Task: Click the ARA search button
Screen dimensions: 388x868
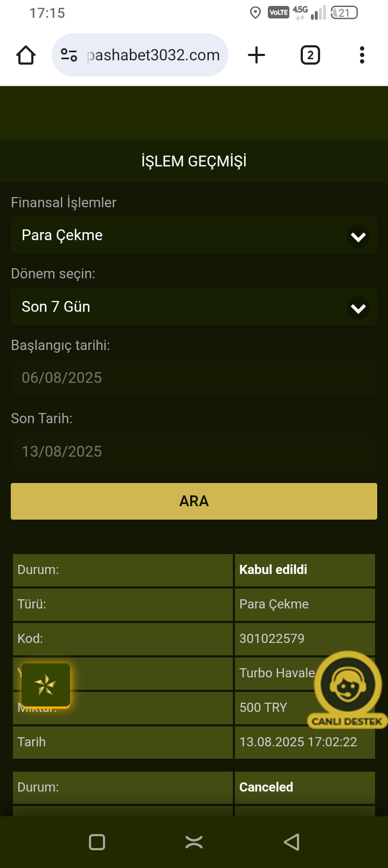Action: tap(194, 501)
